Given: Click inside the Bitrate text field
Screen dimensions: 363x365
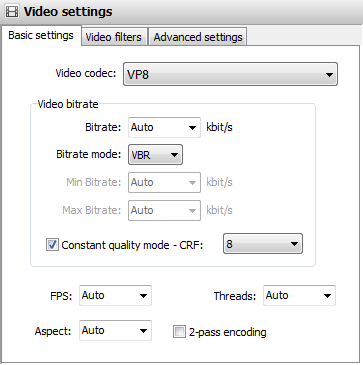Looking at the screenshot, I should click(157, 127).
